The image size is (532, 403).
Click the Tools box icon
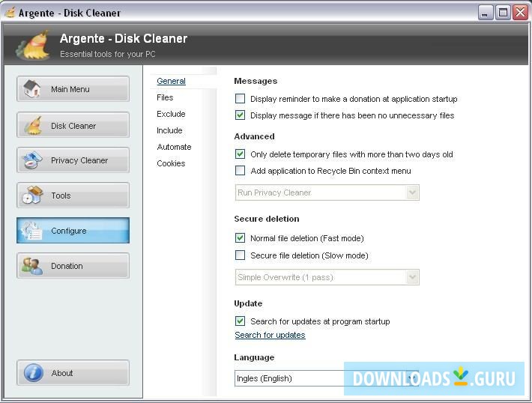tap(32, 195)
